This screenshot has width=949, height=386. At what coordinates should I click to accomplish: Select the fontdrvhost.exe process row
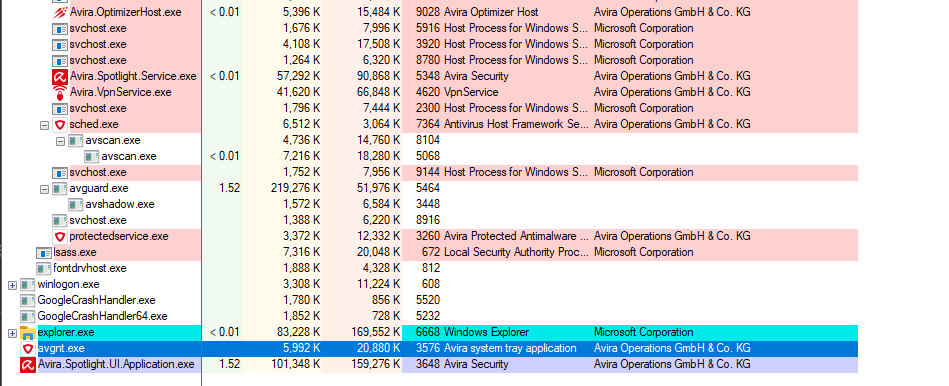(x=429, y=268)
